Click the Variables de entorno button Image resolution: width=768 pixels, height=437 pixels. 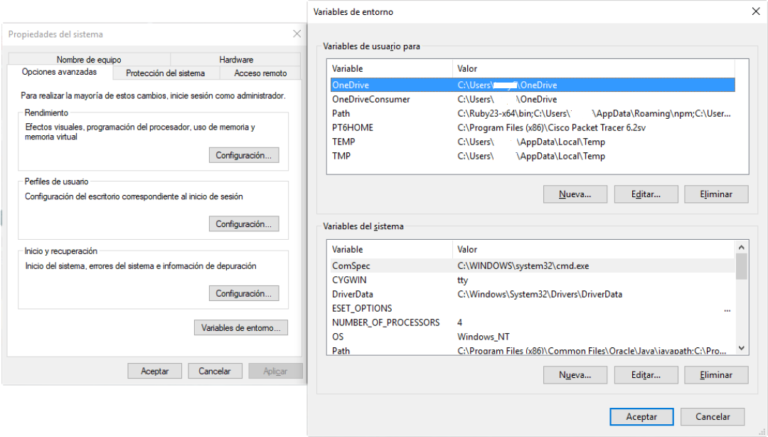coord(241,327)
